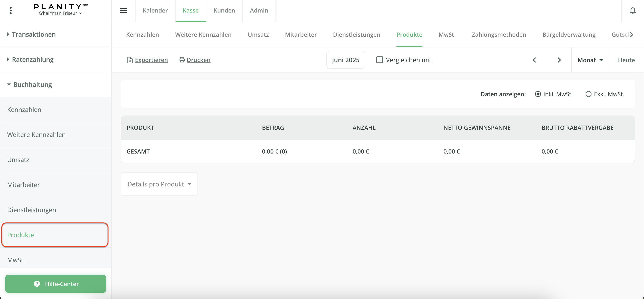Select the Inkl. MwSt. radio button
644x299 pixels.
click(x=538, y=94)
